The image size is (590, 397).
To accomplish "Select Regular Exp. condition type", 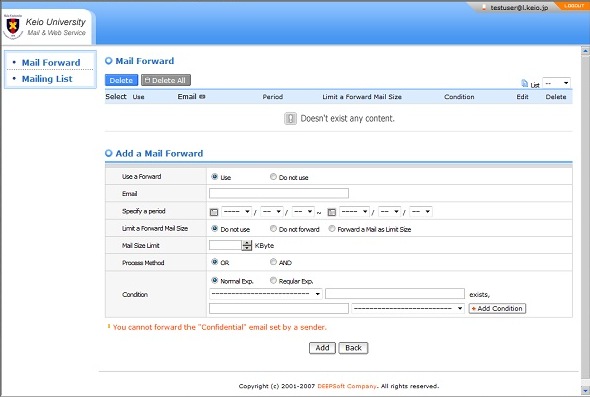I will click(x=273, y=280).
